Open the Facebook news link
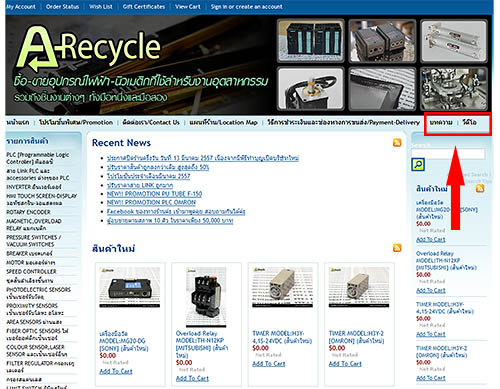The height and width of the screenshot is (389, 500). 176,211
